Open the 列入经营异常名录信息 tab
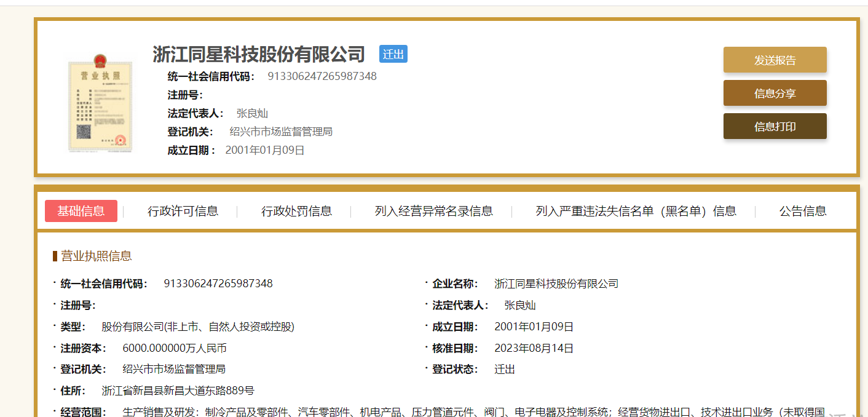This screenshot has height=417, width=868. [433, 211]
